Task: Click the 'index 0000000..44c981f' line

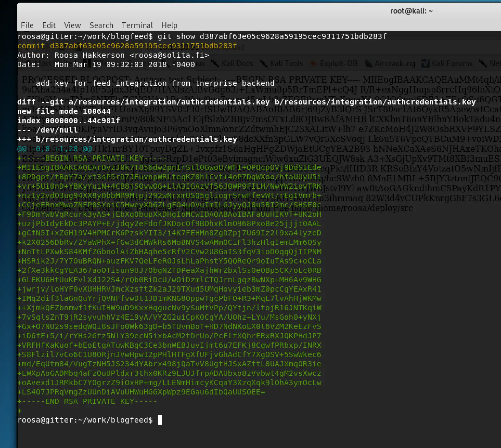Action: click(x=68, y=121)
